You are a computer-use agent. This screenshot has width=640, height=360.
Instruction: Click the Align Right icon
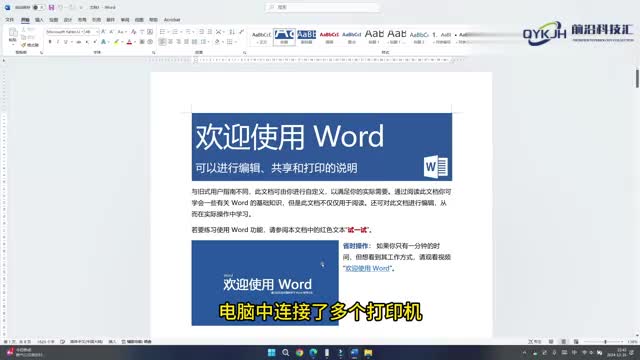[178, 42]
